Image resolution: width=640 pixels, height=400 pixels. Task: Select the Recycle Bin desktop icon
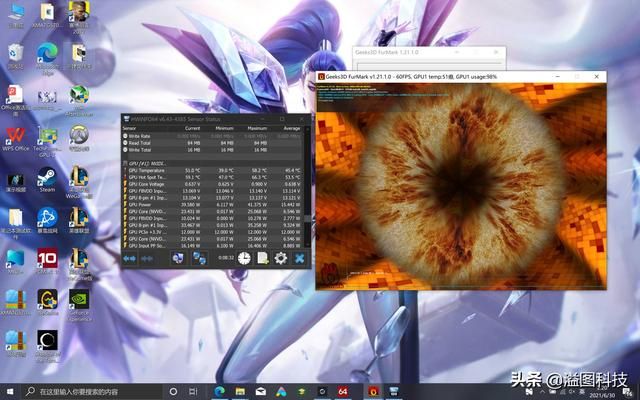[16, 56]
